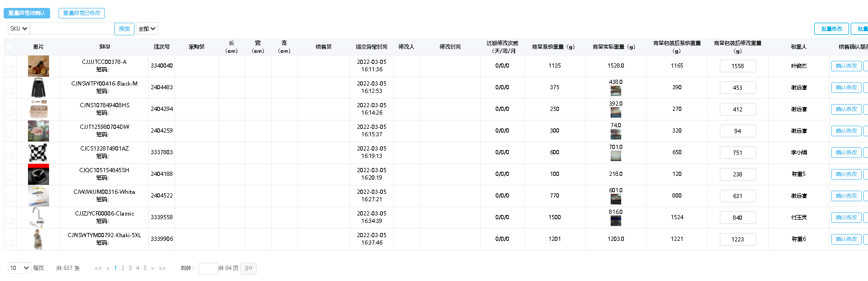
Task: Check the row for SKU CJNS107849408HS
Action: tap(9, 112)
